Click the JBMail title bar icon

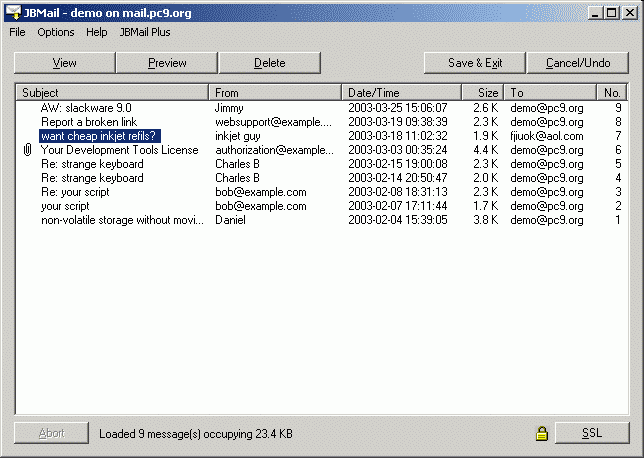(12, 13)
